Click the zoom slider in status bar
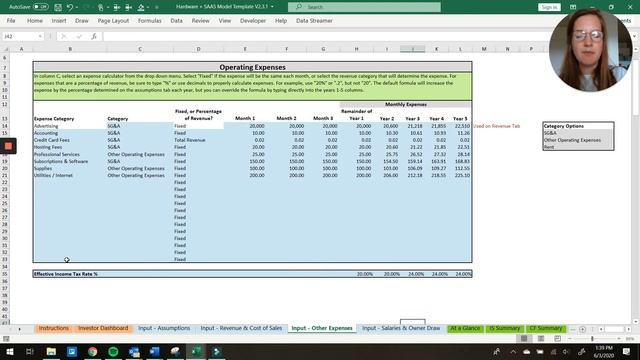 coord(592,339)
